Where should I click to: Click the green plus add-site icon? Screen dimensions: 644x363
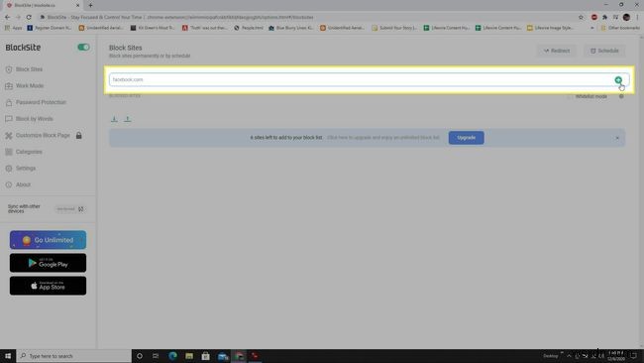pyautogui.click(x=618, y=79)
